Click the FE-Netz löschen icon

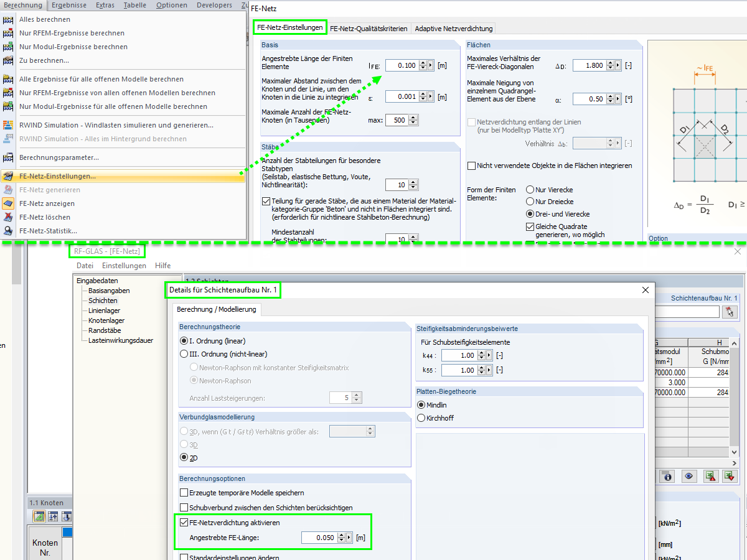click(x=8, y=217)
